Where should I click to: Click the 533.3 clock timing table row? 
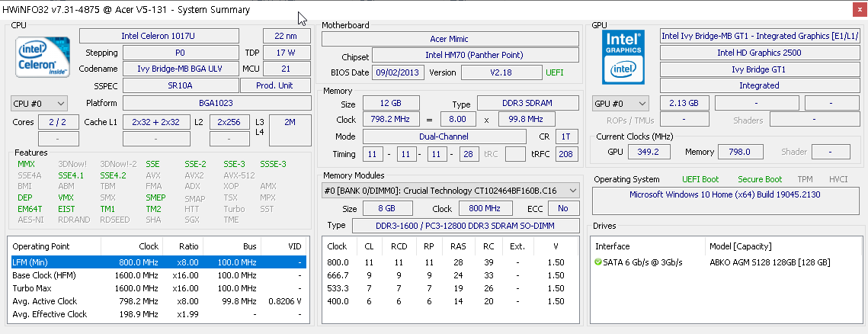(x=450, y=288)
